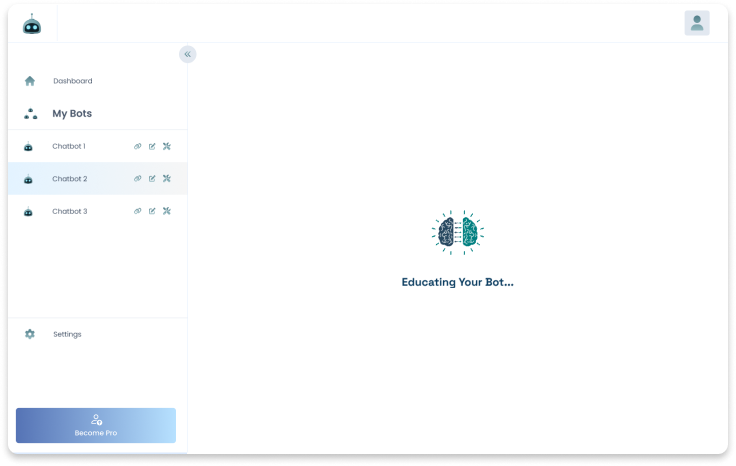
Task: Edit Chatbot 3 with the pencil icon
Action: tap(152, 211)
